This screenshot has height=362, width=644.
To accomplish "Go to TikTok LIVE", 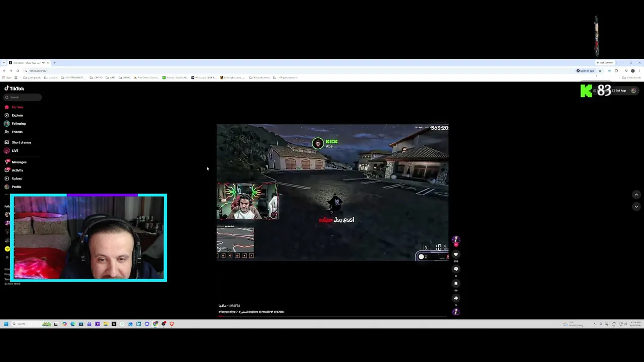I will coord(11,151).
